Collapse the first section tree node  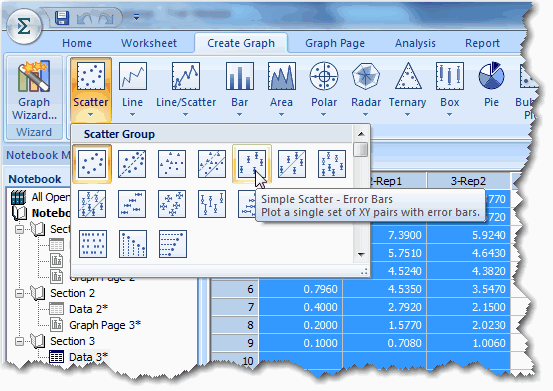[20, 230]
